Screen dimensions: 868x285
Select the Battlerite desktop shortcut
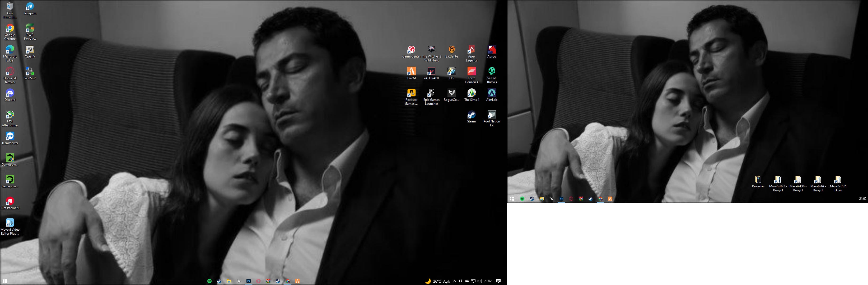click(451, 52)
